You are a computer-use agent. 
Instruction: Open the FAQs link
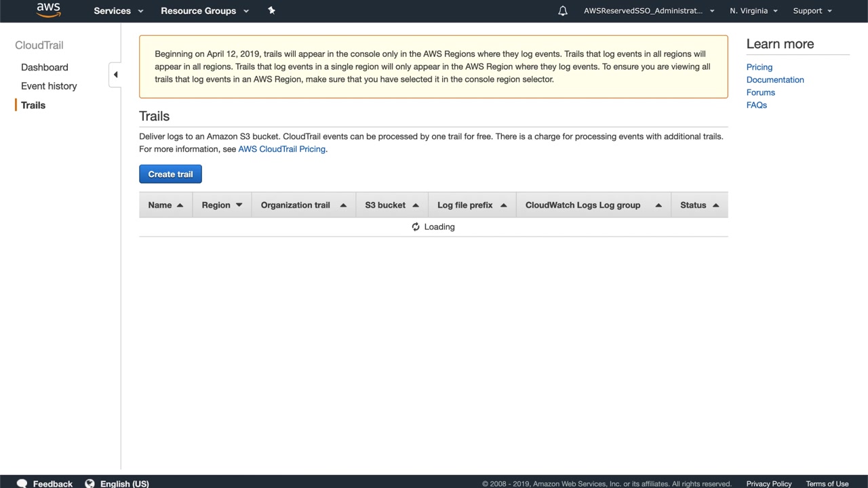click(757, 105)
